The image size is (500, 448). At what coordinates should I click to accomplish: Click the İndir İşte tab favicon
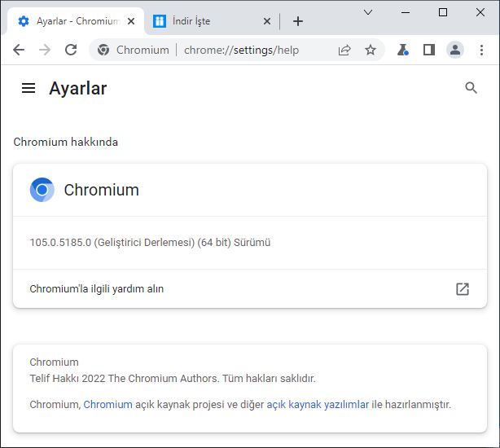click(160, 21)
